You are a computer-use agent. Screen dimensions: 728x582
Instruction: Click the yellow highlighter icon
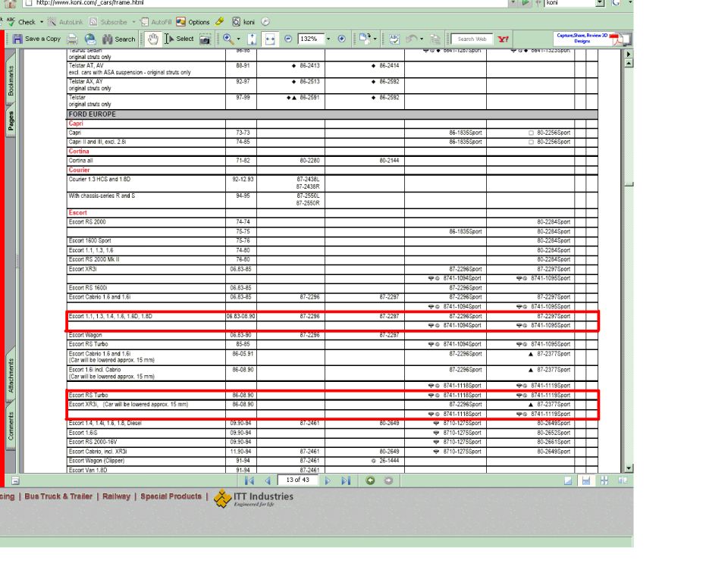pos(220,21)
